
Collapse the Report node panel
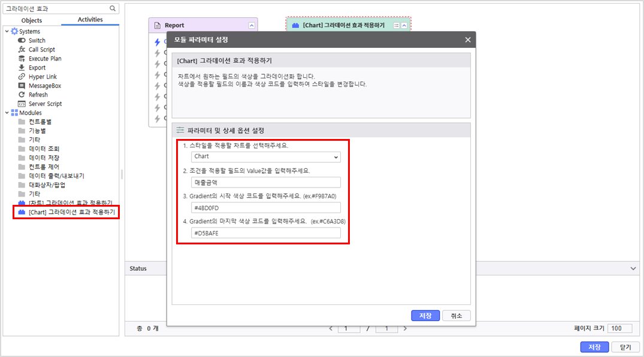click(x=252, y=26)
